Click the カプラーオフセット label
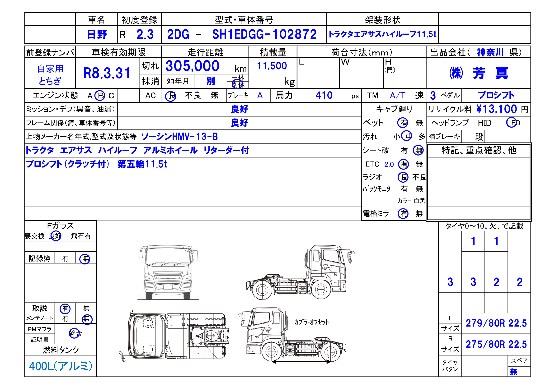 tap(311, 322)
